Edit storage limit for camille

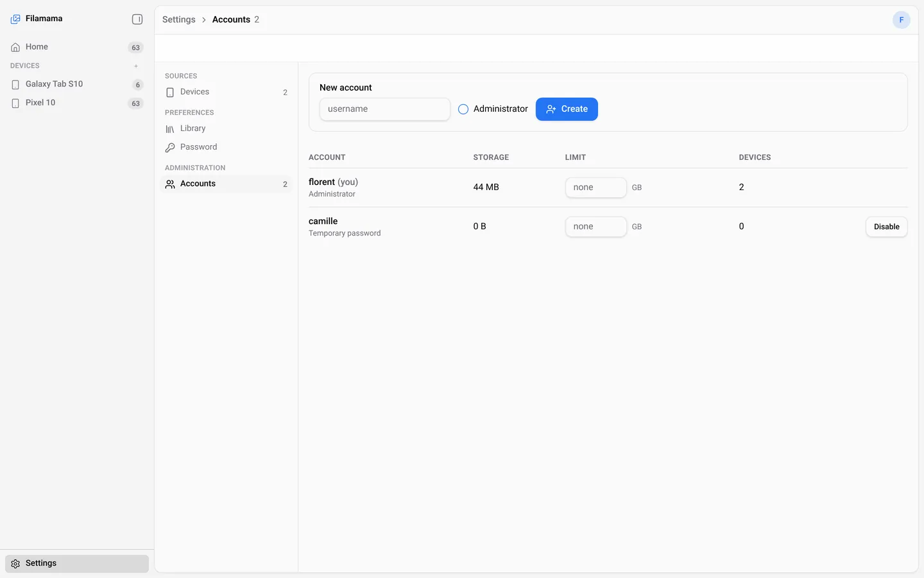595,227
